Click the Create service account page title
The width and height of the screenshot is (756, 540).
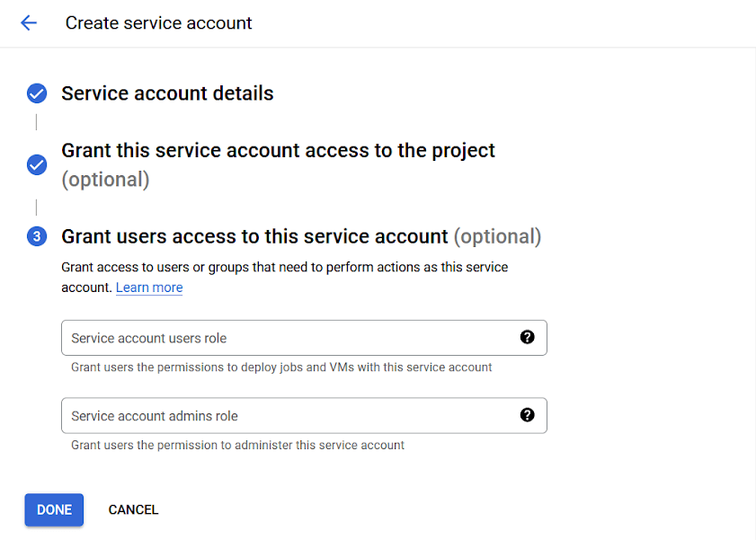coord(159,23)
